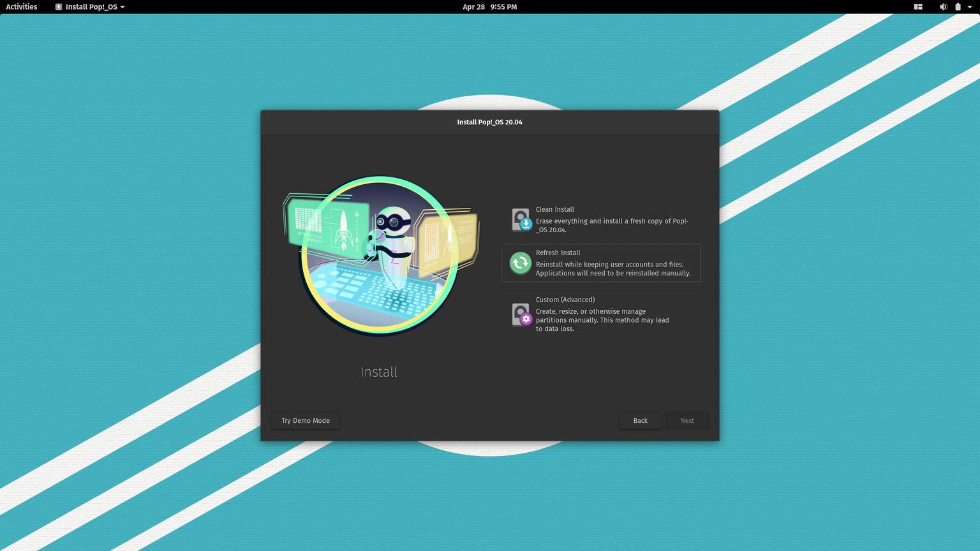
Task: Select the Refresh Install option
Action: [600, 262]
